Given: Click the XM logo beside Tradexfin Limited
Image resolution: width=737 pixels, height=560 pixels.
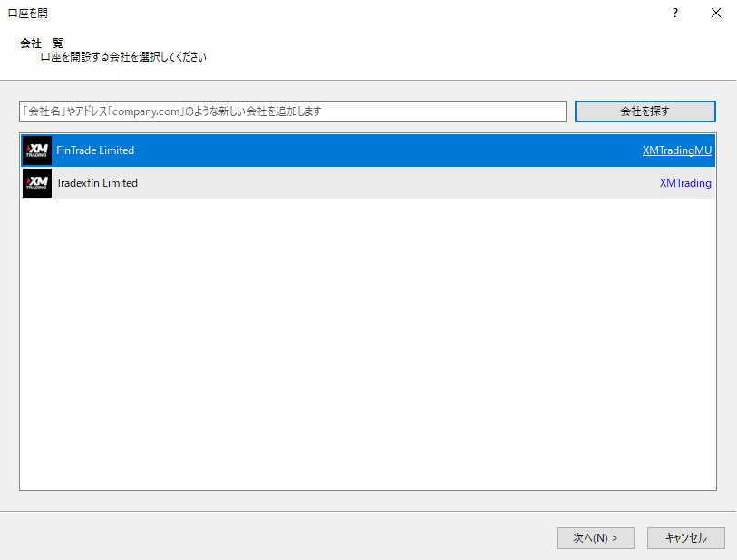Looking at the screenshot, I should point(37,183).
